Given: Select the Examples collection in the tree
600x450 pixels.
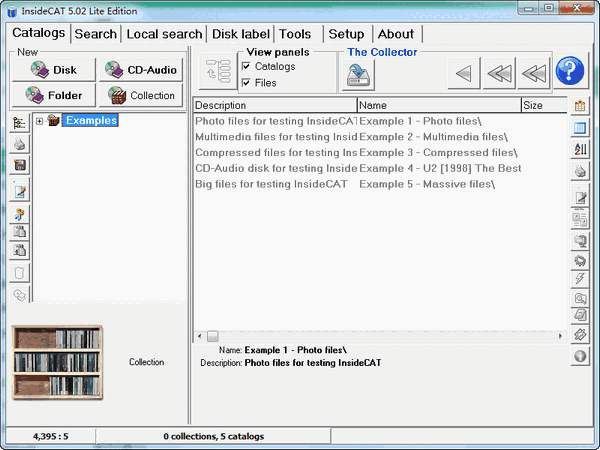Looking at the screenshot, I should tap(91, 121).
